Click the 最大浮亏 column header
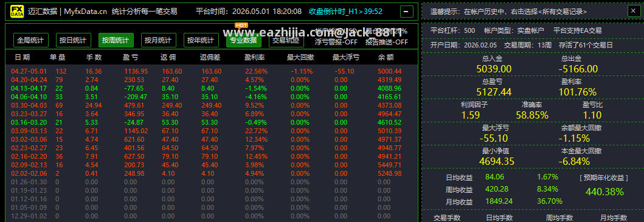644x222 pixels. [x=346, y=57]
